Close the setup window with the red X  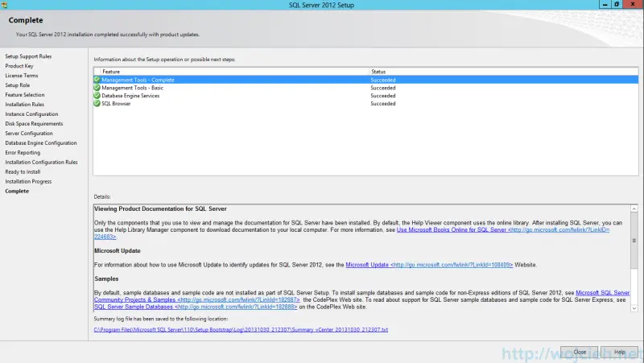[633, 4]
